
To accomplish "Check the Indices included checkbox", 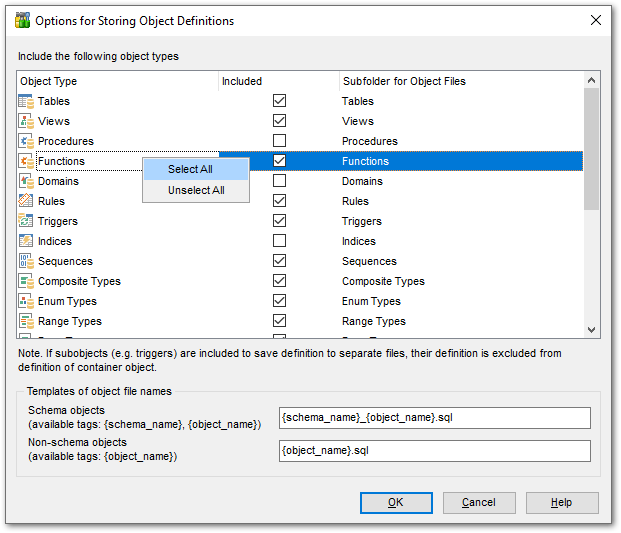I will pyautogui.click(x=279, y=240).
